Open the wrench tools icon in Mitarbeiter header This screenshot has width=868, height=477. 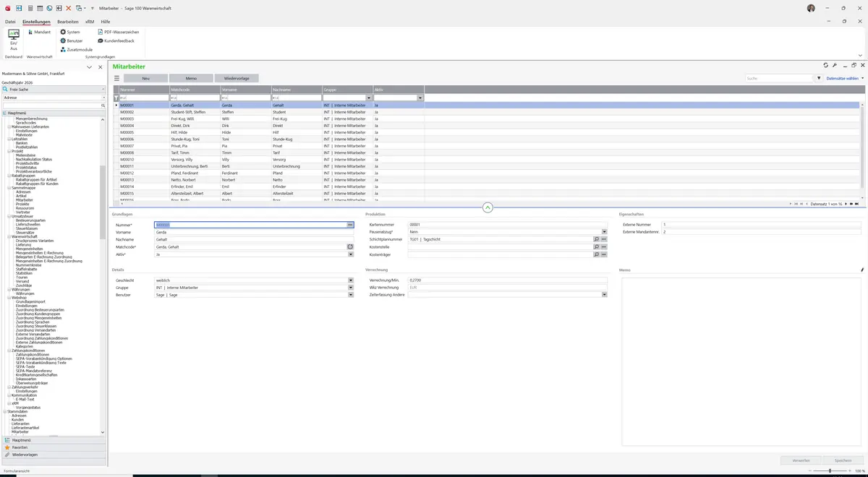[835, 65]
